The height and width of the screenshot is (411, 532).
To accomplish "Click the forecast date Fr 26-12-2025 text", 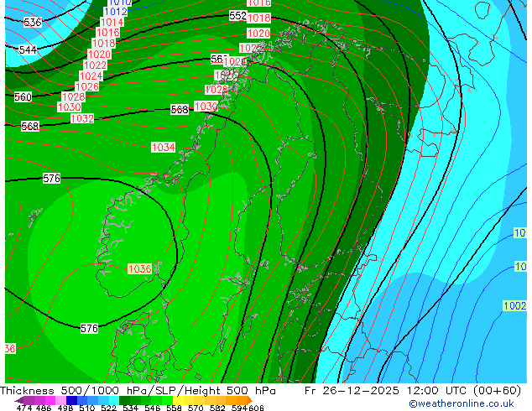I will pos(352,391).
